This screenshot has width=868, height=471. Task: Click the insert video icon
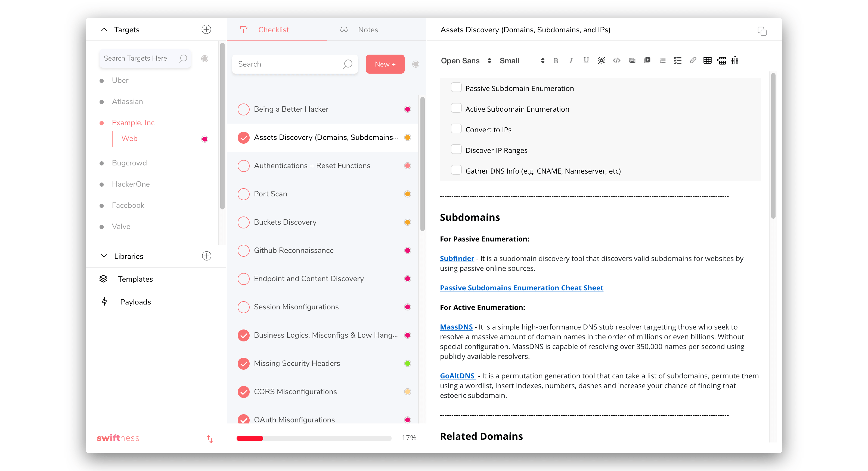coord(647,61)
